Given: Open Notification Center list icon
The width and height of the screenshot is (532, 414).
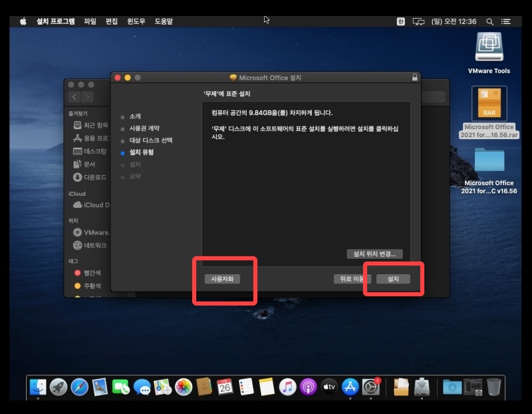Looking at the screenshot, I should [x=506, y=21].
